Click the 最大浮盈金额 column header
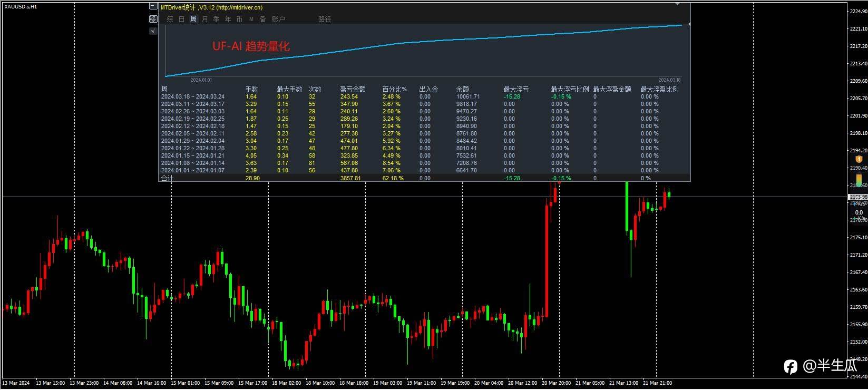Image resolution: width=868 pixels, height=390 pixels. pos(612,89)
